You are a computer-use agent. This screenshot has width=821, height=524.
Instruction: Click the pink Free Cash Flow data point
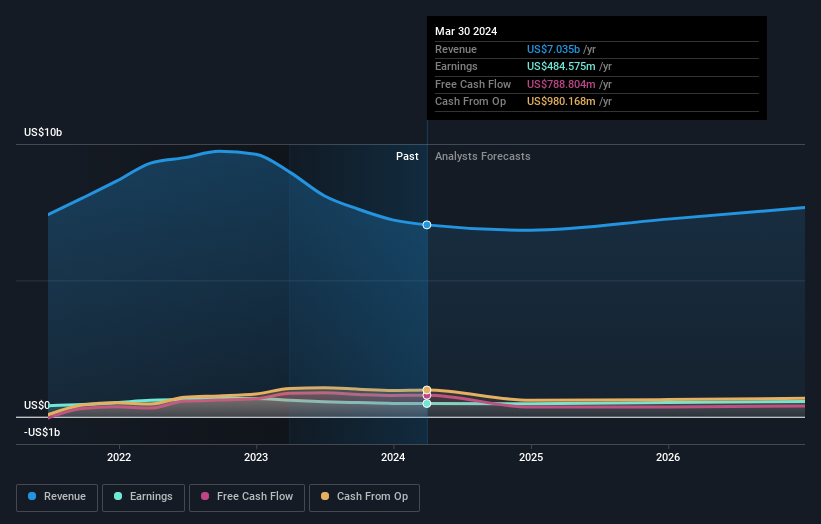[x=427, y=396]
